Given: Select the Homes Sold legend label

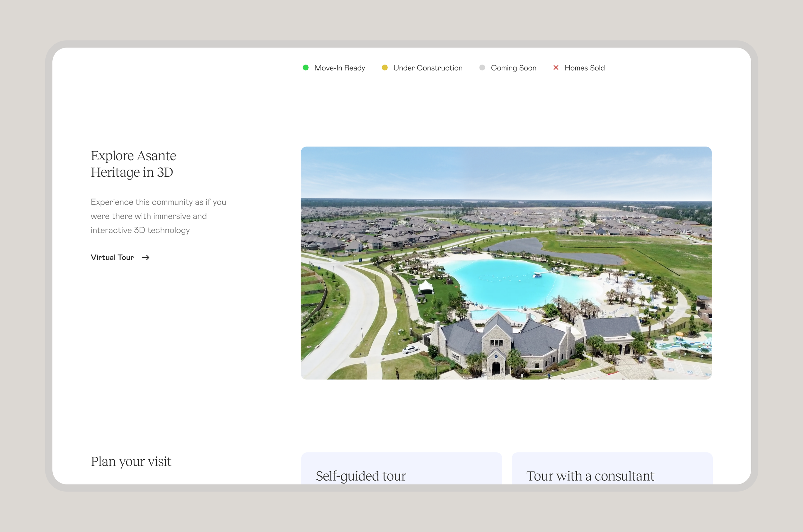Looking at the screenshot, I should (x=584, y=68).
